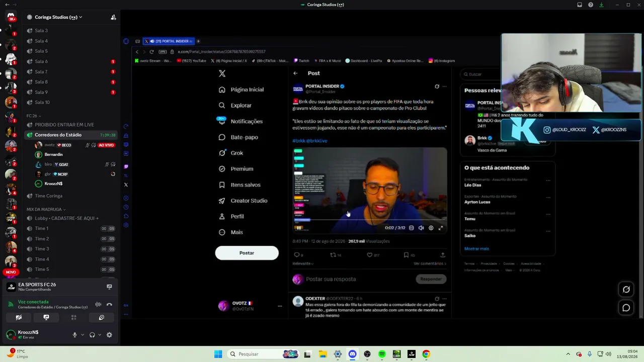Viewport: 644px width, 362px height.
Task: Collapse the MIX DA MADRUGA category
Action: coord(46,209)
